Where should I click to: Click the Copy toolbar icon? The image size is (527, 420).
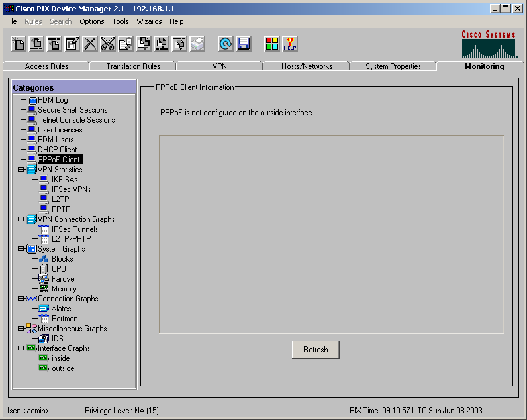126,44
